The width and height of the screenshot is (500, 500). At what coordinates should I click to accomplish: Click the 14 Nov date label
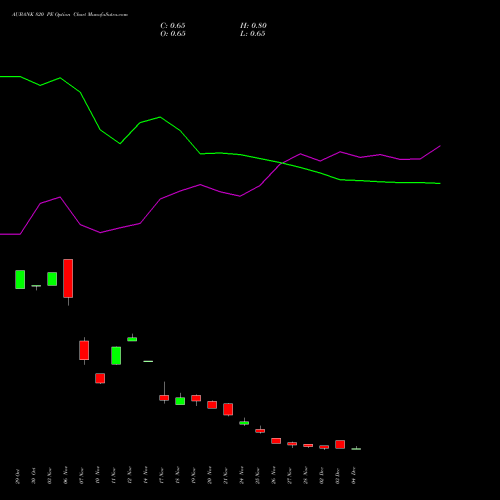tap(146, 475)
